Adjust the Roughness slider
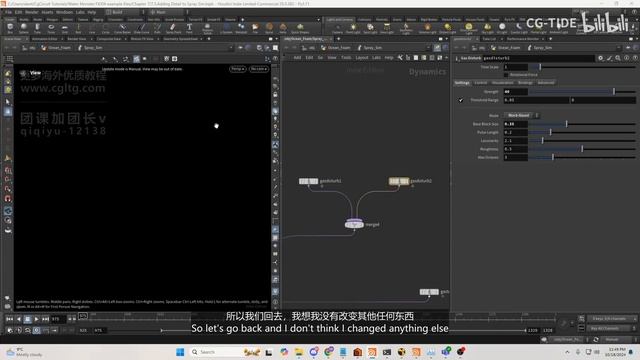The height and width of the screenshot is (360, 640). tap(582, 149)
